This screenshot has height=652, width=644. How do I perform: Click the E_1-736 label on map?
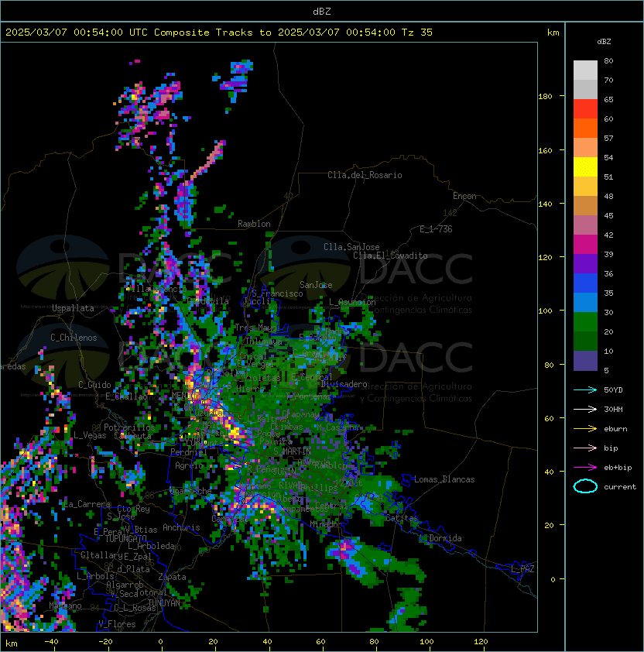tap(436, 229)
